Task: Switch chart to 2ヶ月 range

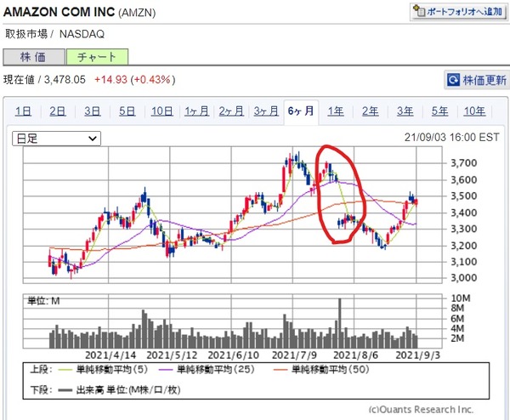Action: click(x=231, y=111)
